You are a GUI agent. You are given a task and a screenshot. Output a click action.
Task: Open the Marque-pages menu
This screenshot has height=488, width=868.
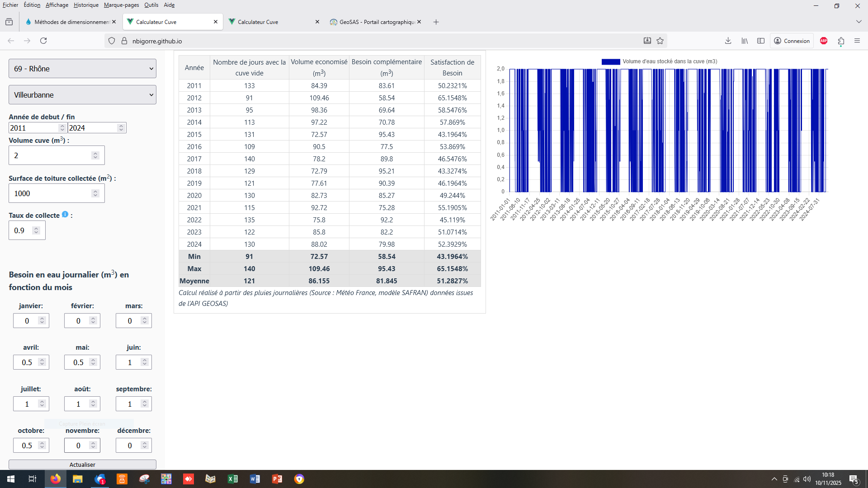tap(121, 5)
